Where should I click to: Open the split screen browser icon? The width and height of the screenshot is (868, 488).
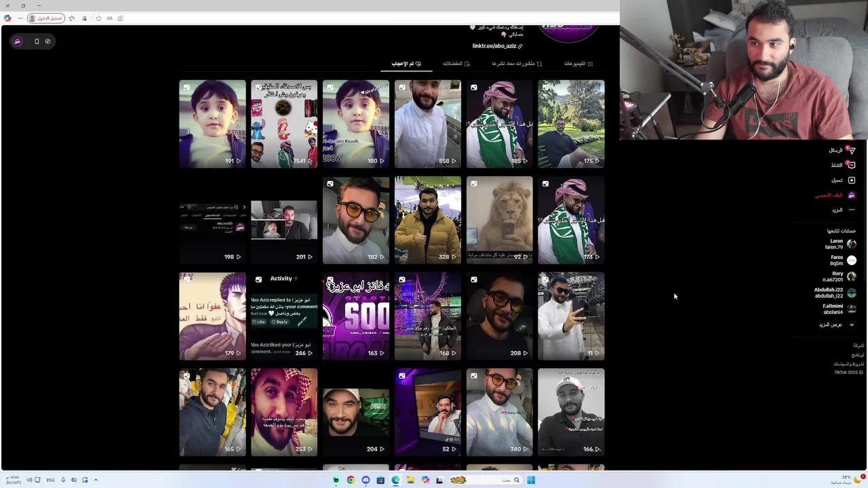120,18
